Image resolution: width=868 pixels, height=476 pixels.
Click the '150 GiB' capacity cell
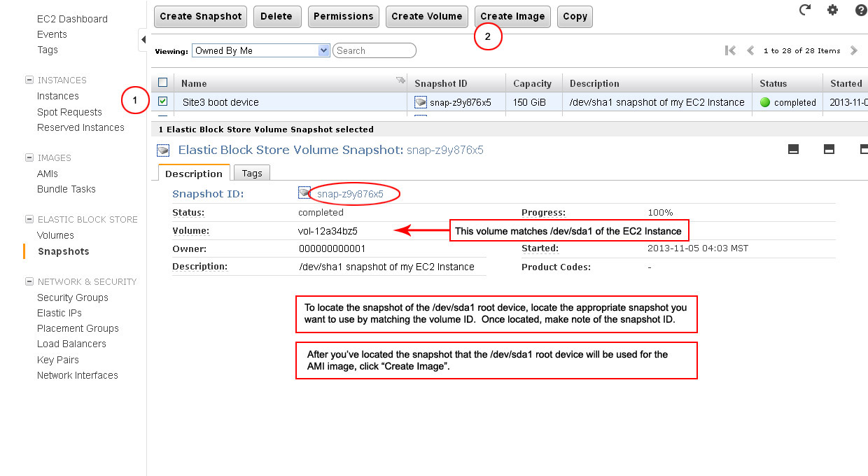coord(530,102)
